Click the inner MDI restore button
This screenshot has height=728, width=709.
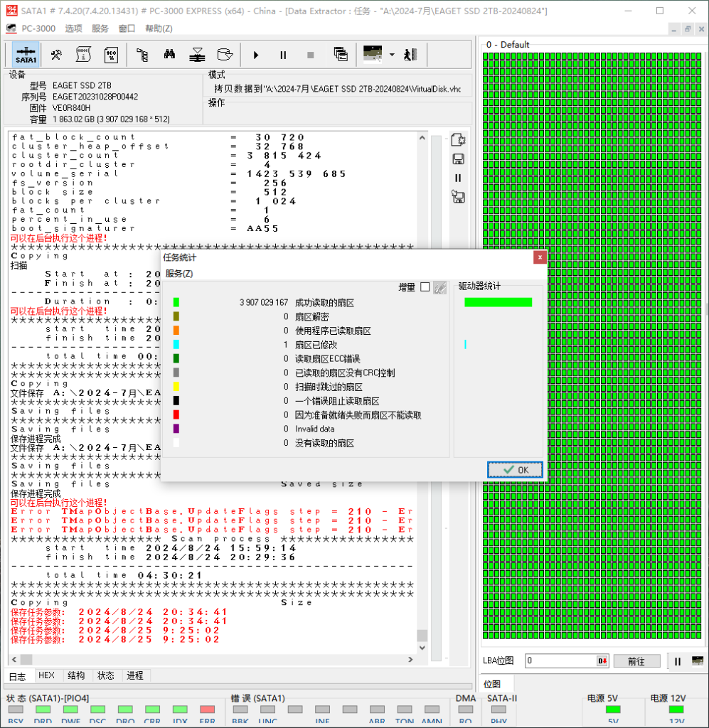[688, 28]
